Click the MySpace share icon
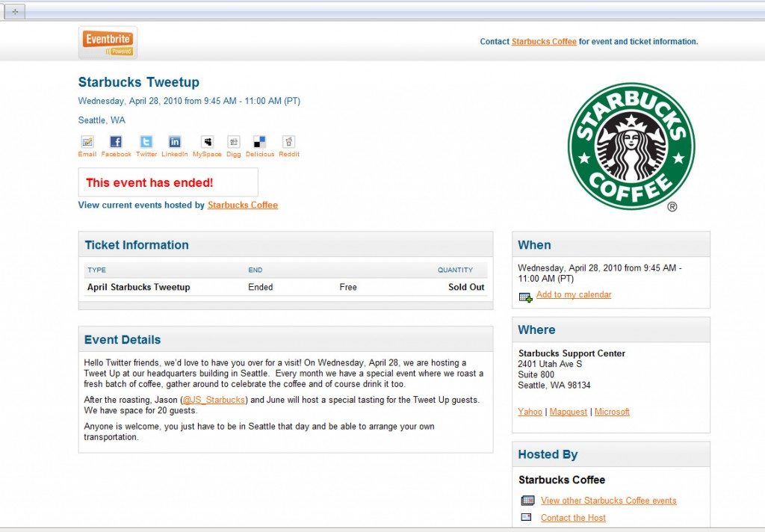The image size is (765, 532). [x=207, y=142]
